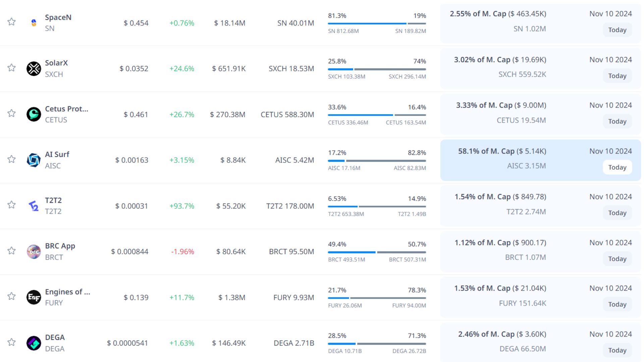
Task: Click the SpaceN coin logo icon
Action: (x=34, y=23)
